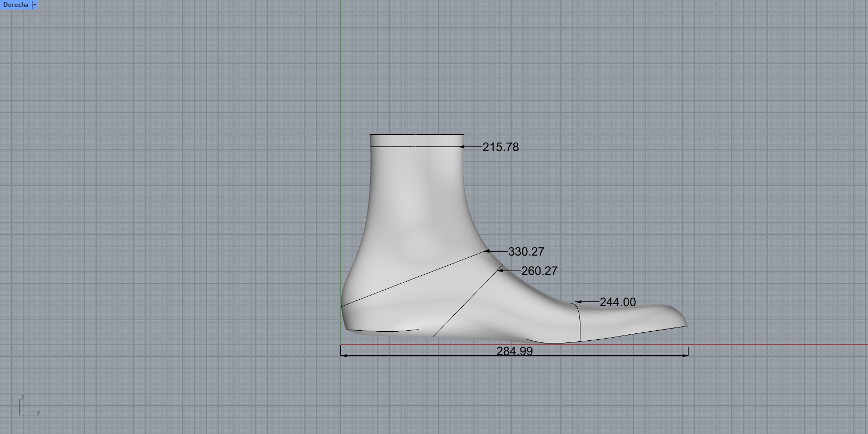Screen dimensions: 868x434
Task: Select the 244.00 dimension text
Action: (618, 302)
